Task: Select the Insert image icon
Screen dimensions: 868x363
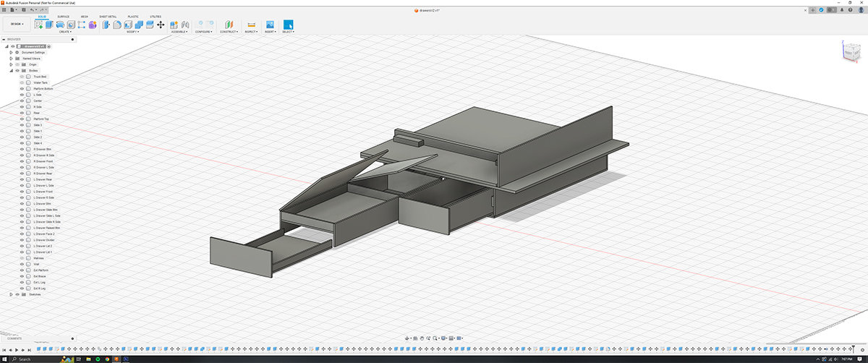Action: point(270,25)
